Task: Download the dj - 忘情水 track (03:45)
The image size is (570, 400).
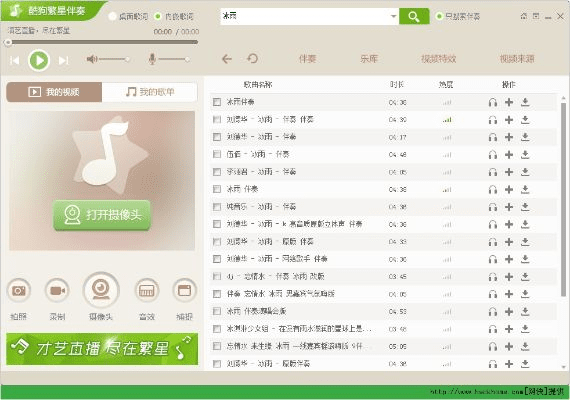Action: (525, 277)
